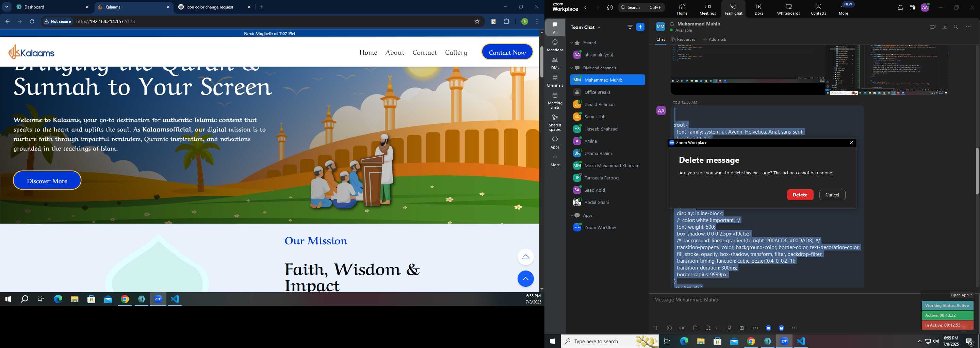Image resolution: width=980 pixels, height=348 pixels.
Task: Open the Junaid Rehman conversation
Action: 607,104
